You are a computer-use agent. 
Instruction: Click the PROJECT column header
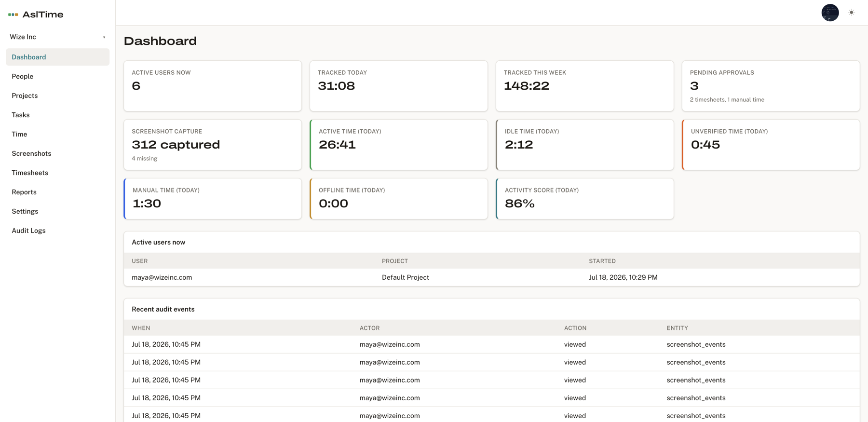pyautogui.click(x=395, y=261)
